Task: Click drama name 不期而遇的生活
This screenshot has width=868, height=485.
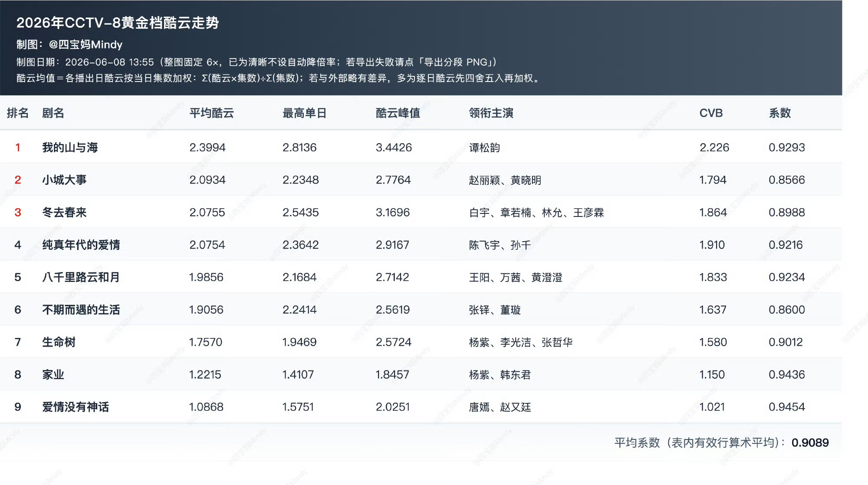Action: click(x=81, y=310)
